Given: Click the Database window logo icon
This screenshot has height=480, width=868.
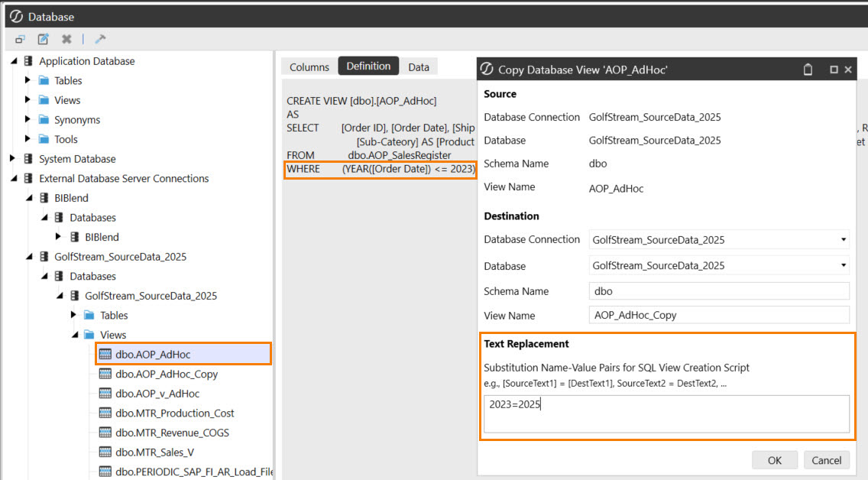Looking at the screenshot, I should tap(17, 17).
